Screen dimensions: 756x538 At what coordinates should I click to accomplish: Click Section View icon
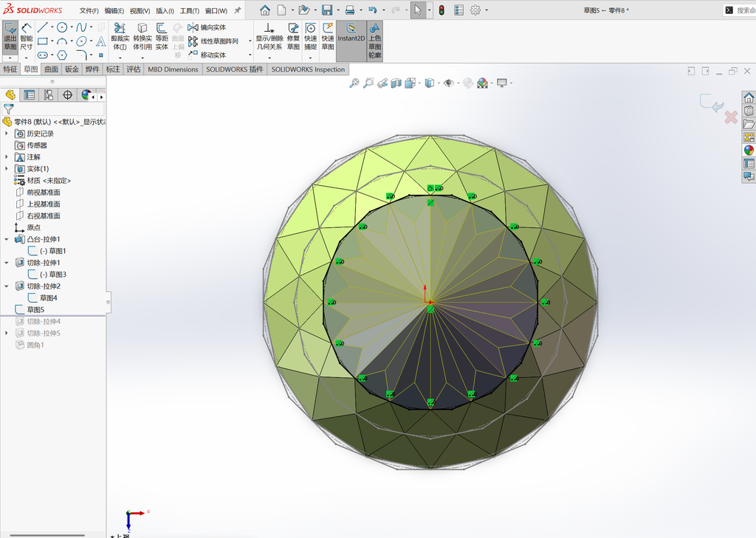pos(396,83)
